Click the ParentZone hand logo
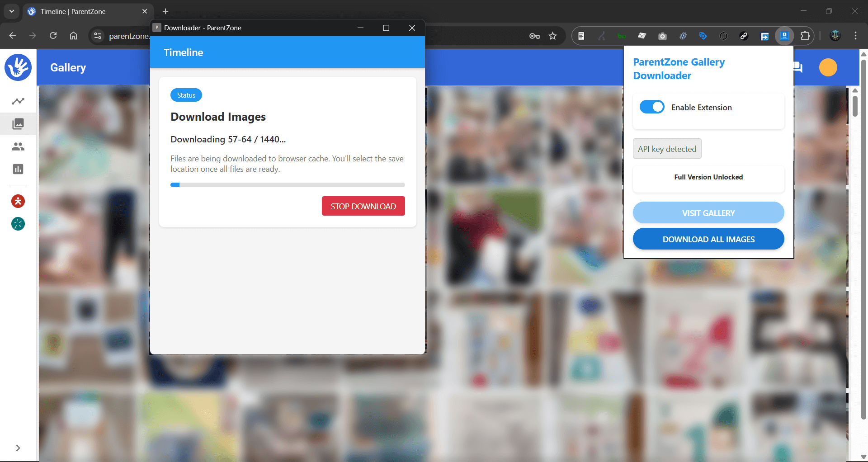 (18, 67)
